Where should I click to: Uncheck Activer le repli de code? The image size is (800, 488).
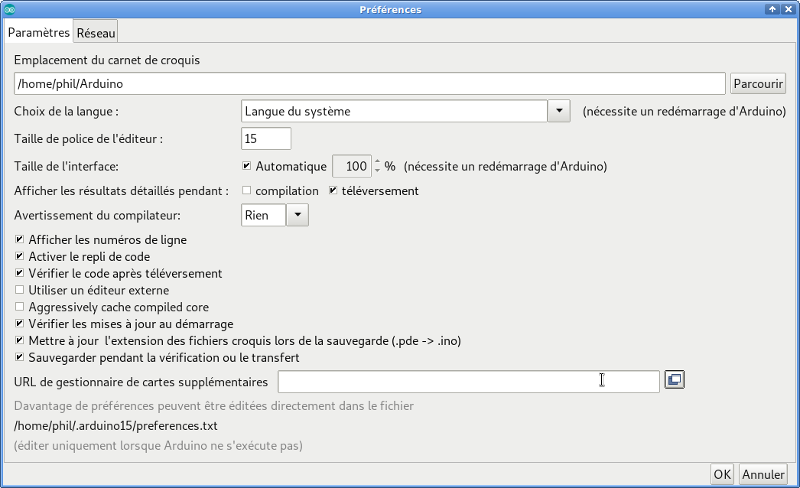[19, 256]
